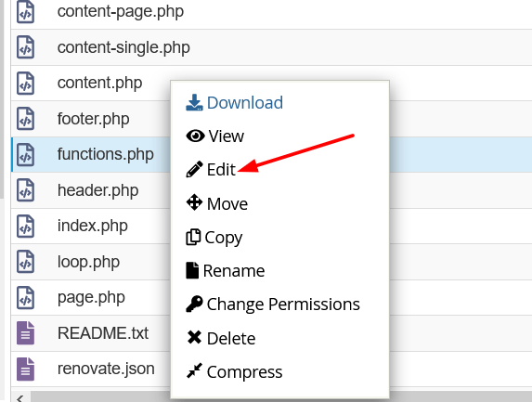Click the key icon for permissions
The height and width of the screenshot is (402, 532).
tap(194, 304)
